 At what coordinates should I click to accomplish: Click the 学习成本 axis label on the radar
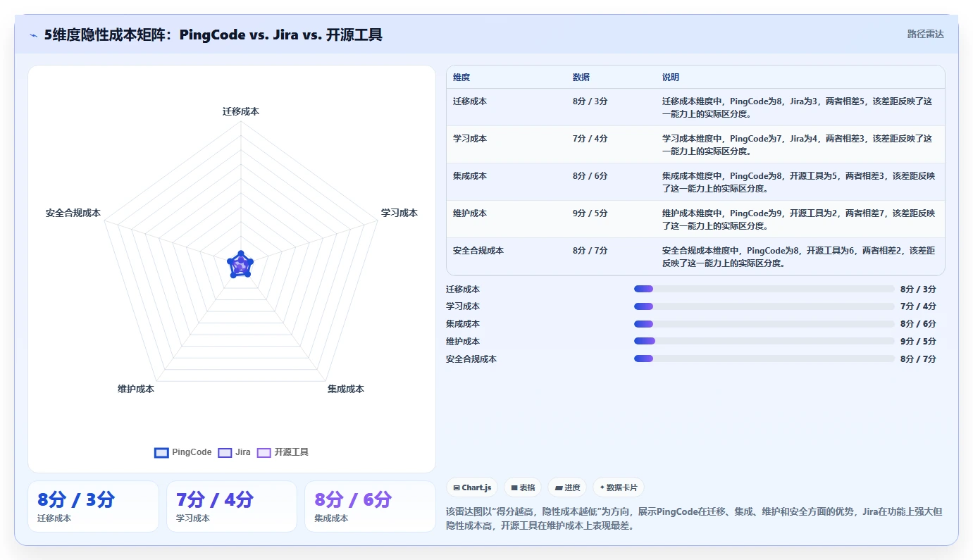click(399, 213)
